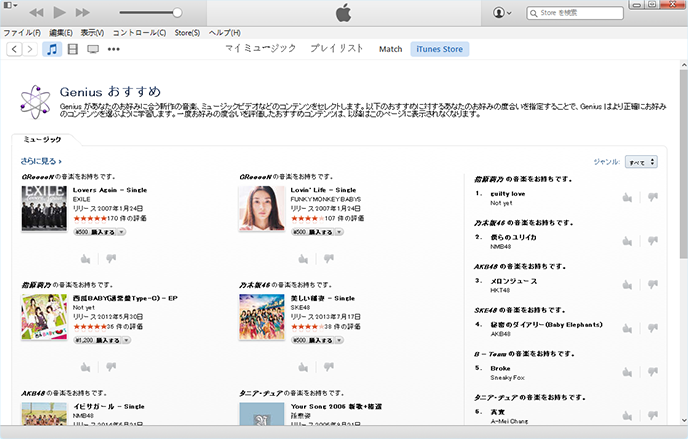Like Broke by Sneaky Fox
Image resolution: width=688 pixels, height=439 pixels.
pos(627,372)
